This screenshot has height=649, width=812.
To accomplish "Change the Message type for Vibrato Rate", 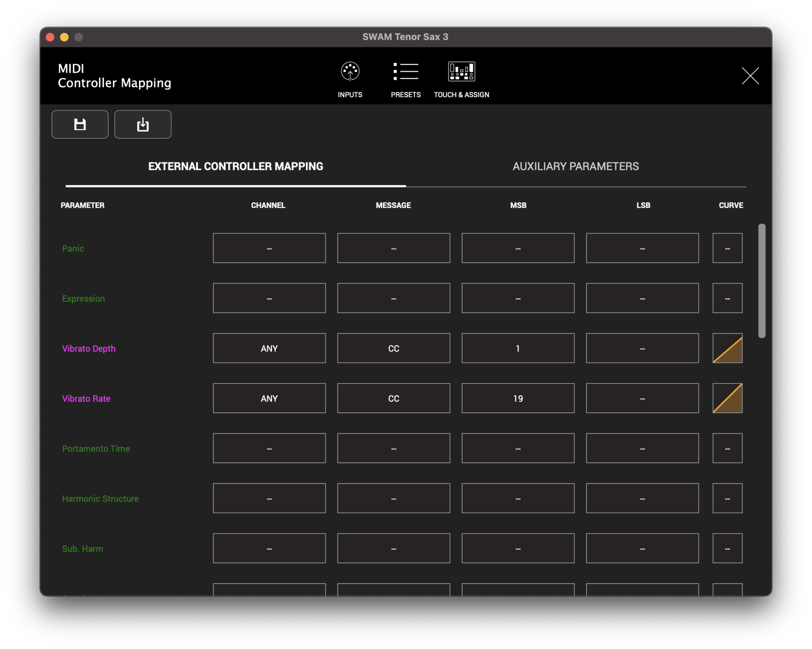I will tap(393, 398).
